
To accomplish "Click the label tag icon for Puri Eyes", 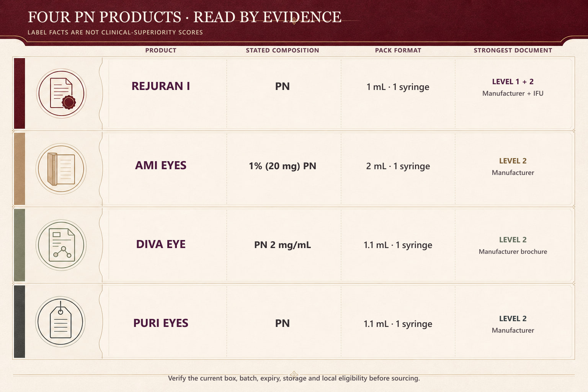I will click(x=60, y=322).
